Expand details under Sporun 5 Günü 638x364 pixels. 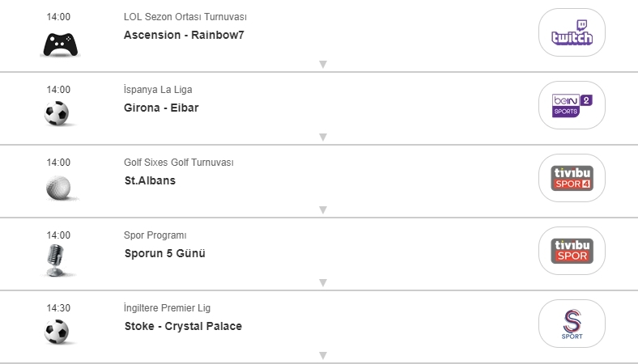click(x=322, y=282)
